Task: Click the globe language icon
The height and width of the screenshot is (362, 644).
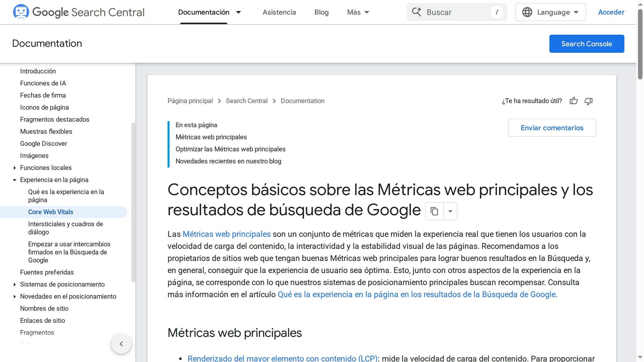Action: (527, 12)
